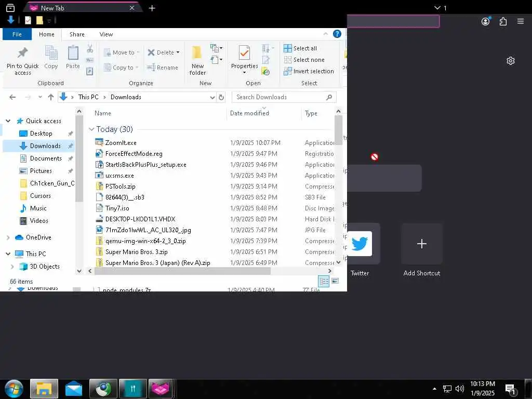Viewport: 532px width, 399px height.
Task: Open the Delete dropdown
Action: tap(178, 52)
